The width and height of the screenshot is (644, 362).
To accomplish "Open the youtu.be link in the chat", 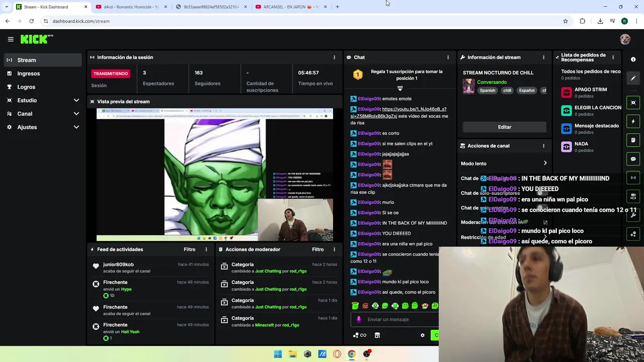I will tap(399, 113).
